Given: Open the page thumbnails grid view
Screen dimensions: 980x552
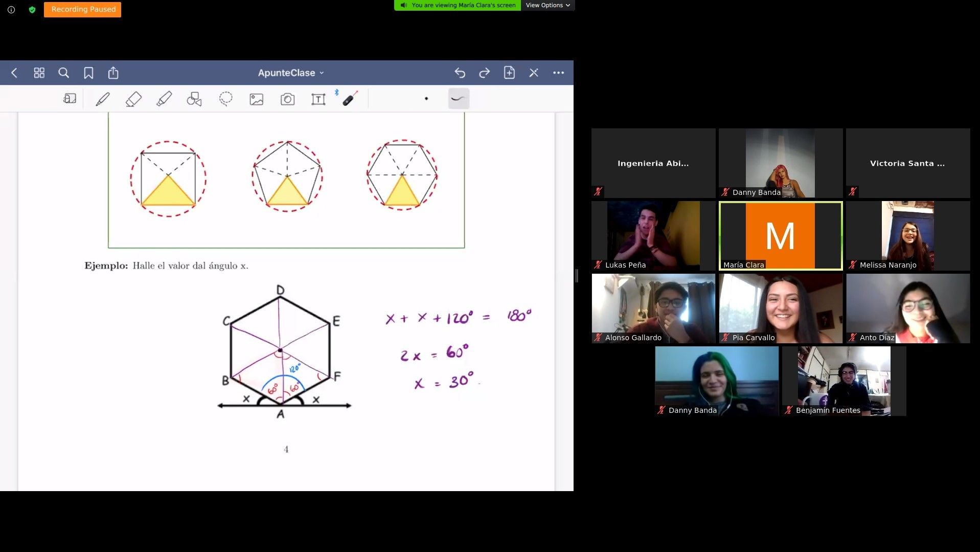Looking at the screenshot, I should [39, 73].
